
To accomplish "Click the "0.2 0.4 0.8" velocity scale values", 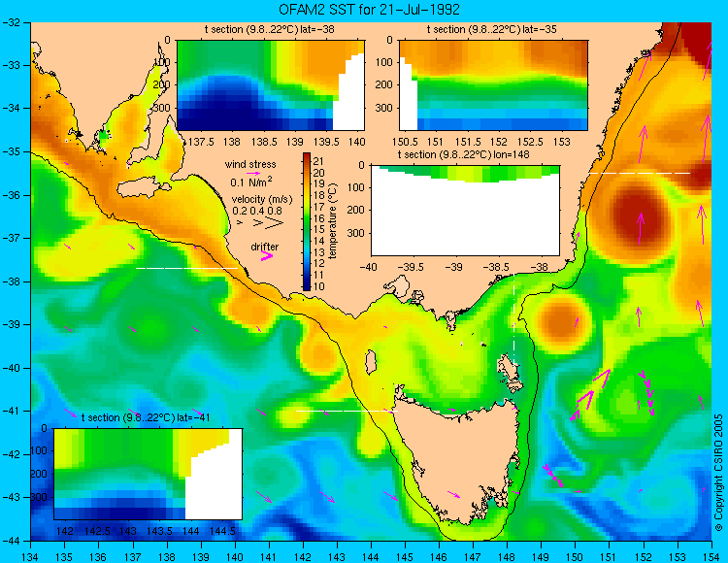I will tap(257, 211).
